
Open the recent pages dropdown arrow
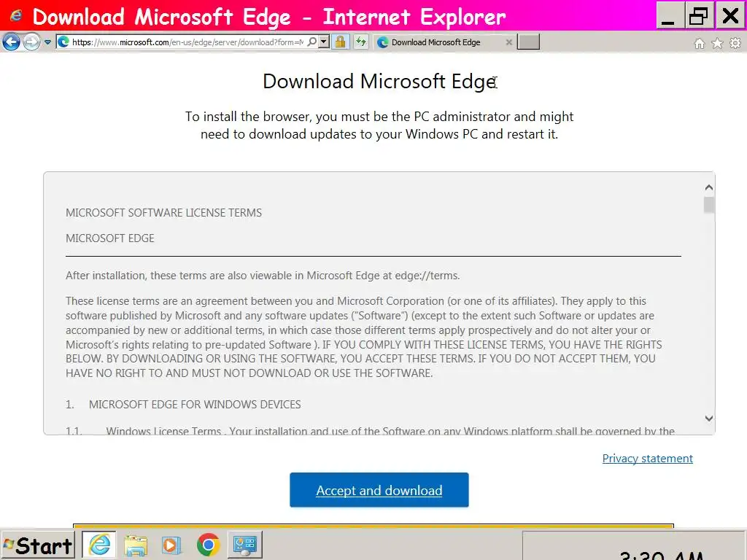pos(47,42)
